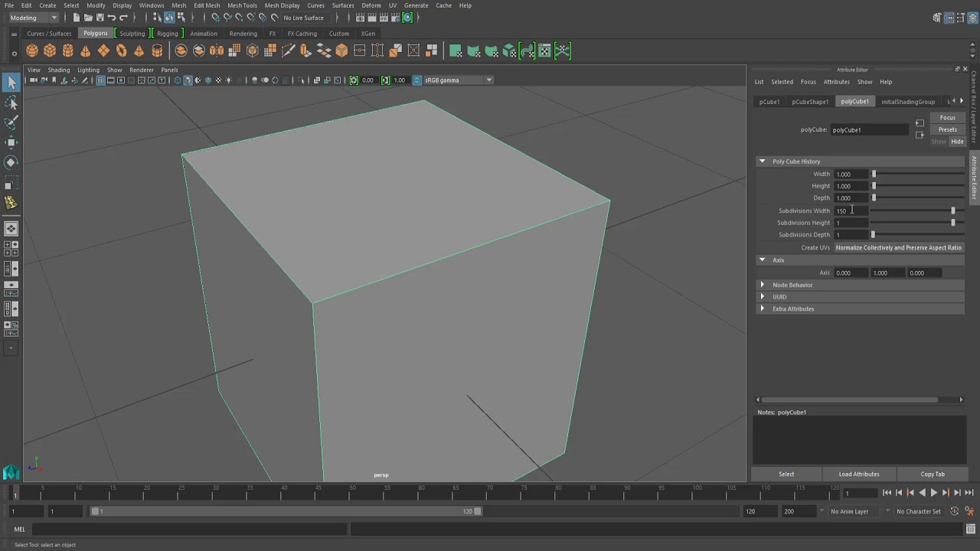Click the Select button in Attribute Editor
Screen dimensions: 980x551
coord(786,474)
